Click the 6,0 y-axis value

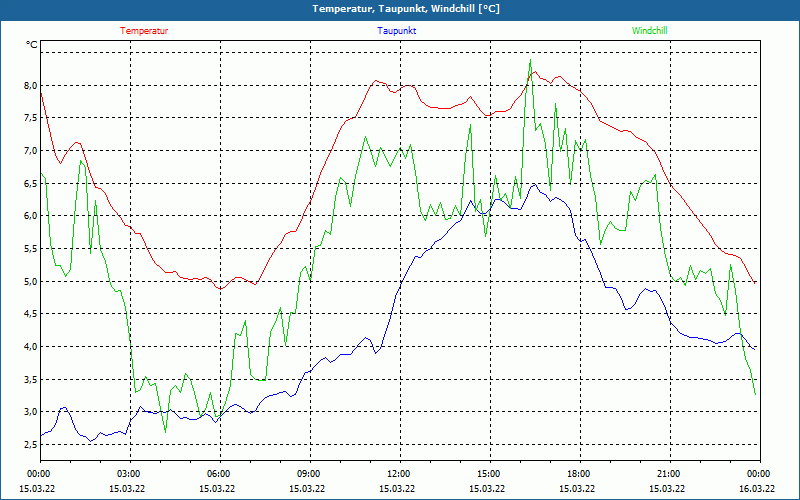(31, 216)
